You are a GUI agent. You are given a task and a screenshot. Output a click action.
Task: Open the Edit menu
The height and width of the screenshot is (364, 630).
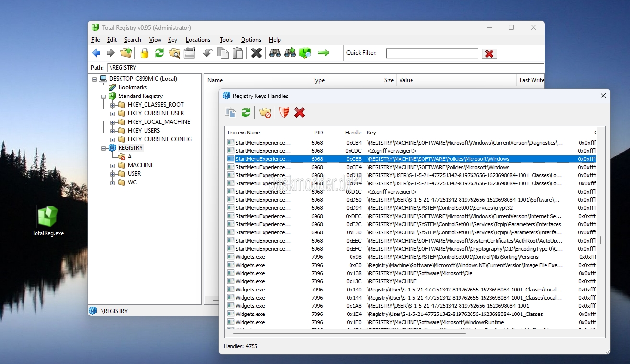(112, 40)
